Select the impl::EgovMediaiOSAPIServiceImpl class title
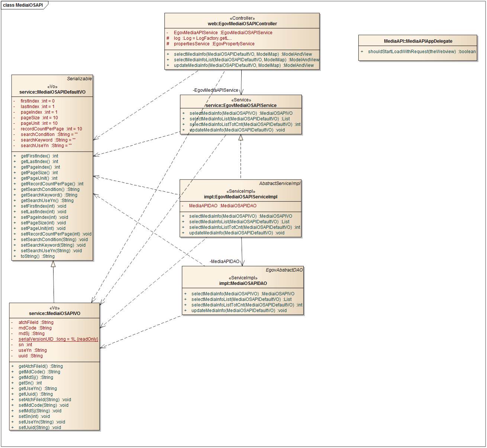The width and height of the screenshot is (487, 448). coord(241,197)
